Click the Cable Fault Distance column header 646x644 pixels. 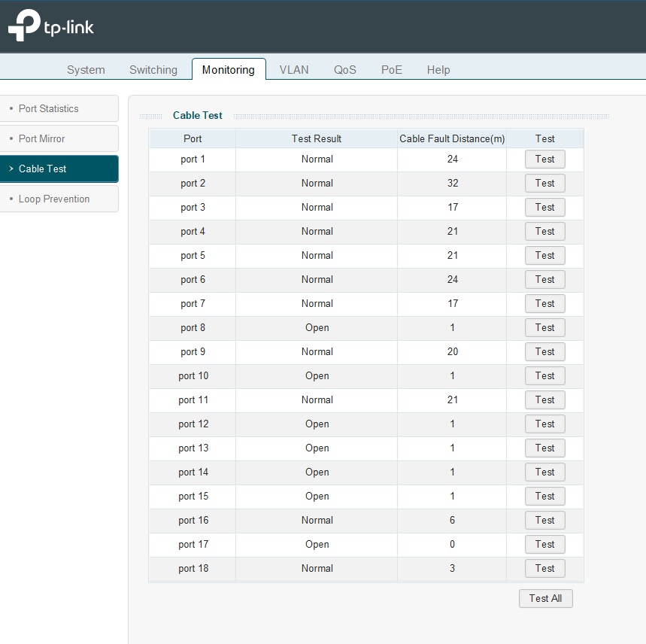(452, 138)
